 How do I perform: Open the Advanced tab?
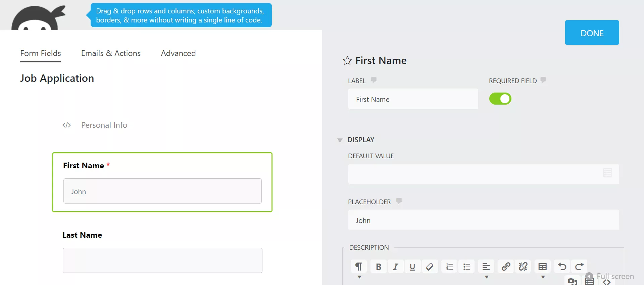(x=178, y=53)
